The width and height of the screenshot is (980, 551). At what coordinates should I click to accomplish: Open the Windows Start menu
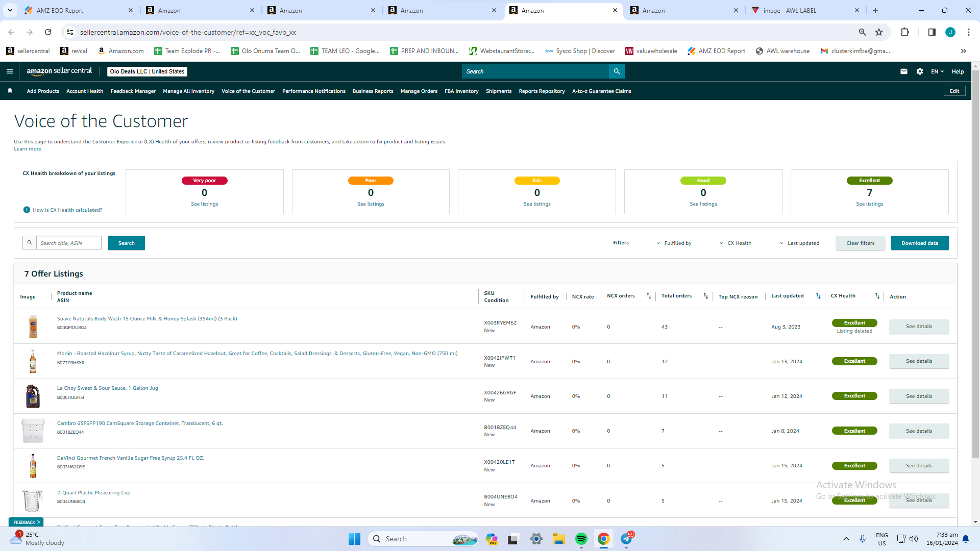(x=354, y=539)
